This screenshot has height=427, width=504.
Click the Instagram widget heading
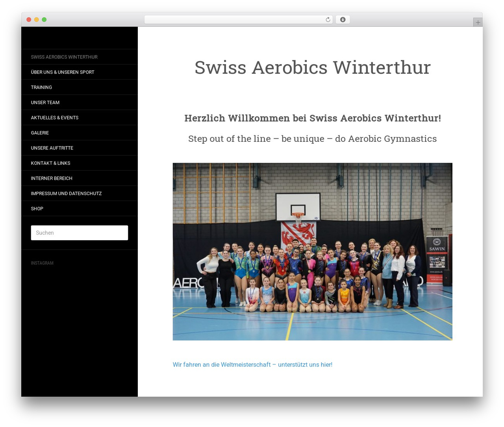pyautogui.click(x=42, y=263)
